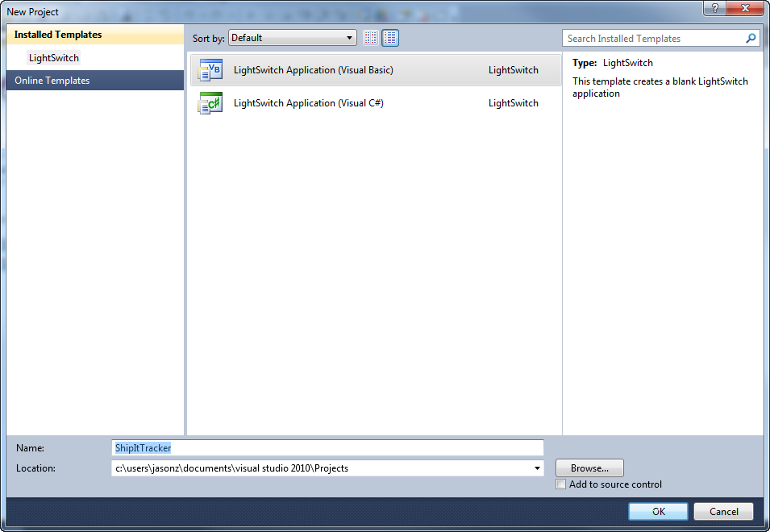Click the ShipItTracker name field
The height and width of the screenshot is (532, 770).
pyautogui.click(x=242, y=447)
